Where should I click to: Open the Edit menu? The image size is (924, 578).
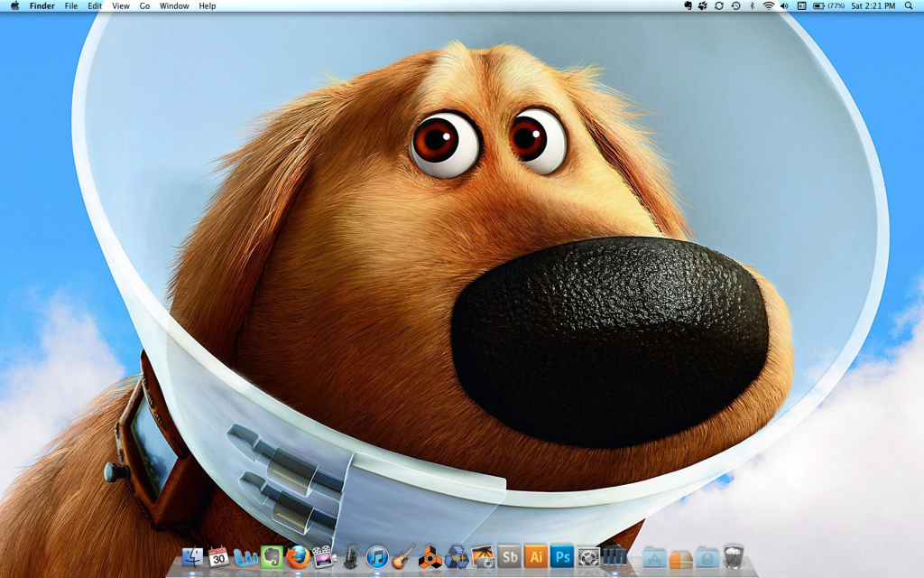(x=95, y=6)
